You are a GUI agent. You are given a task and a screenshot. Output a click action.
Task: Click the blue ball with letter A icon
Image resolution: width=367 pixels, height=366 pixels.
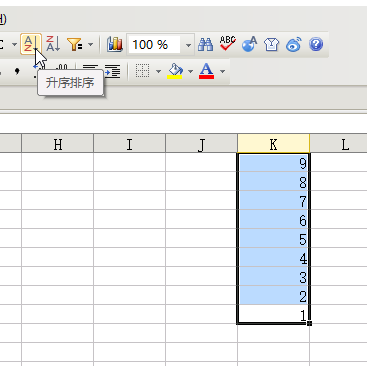tap(250, 44)
